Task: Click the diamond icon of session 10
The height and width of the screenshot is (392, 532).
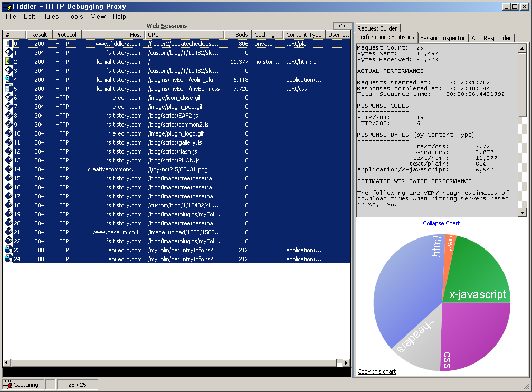Action: click(x=9, y=133)
